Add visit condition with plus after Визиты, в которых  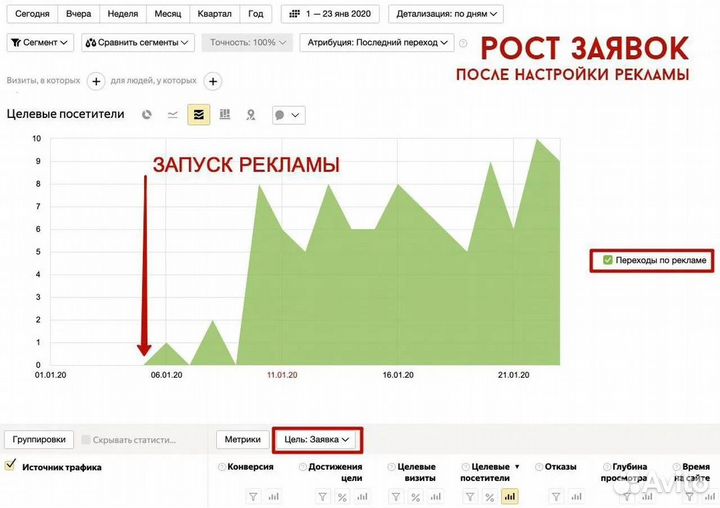point(96,81)
